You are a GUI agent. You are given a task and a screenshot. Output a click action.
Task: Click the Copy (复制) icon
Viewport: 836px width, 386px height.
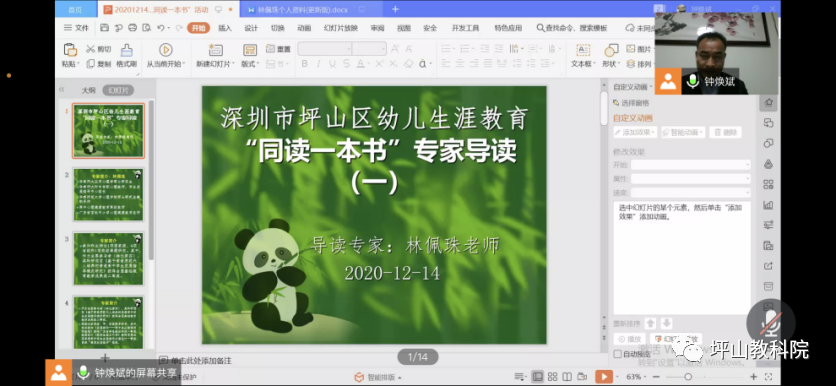tap(91, 64)
